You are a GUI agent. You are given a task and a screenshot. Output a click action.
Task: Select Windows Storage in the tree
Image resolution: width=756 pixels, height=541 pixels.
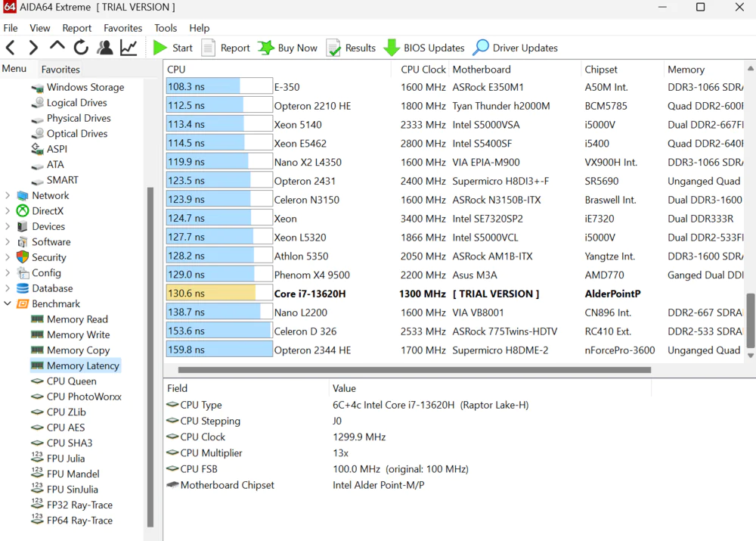coord(78,87)
